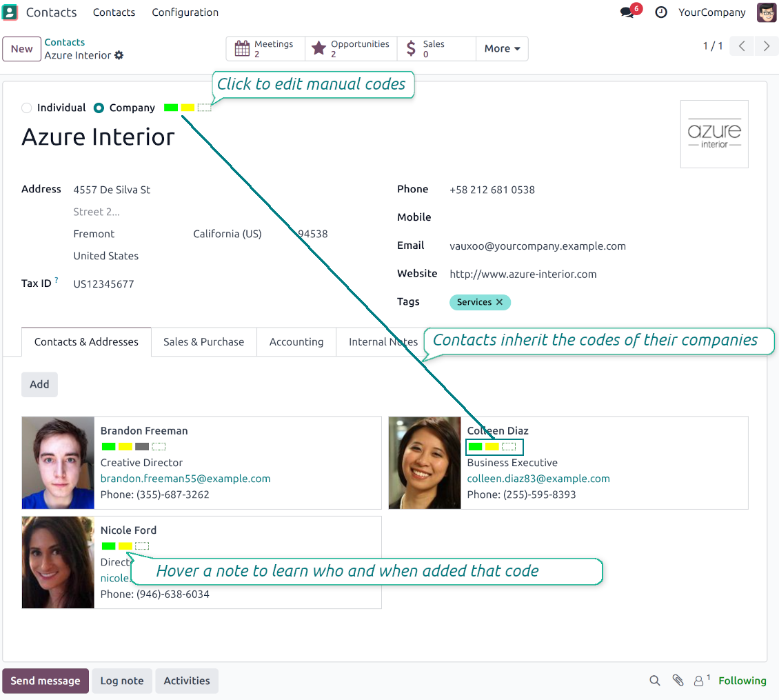Click colleen.diaz83@example.com email link
This screenshot has width=779, height=700.
[x=538, y=479]
